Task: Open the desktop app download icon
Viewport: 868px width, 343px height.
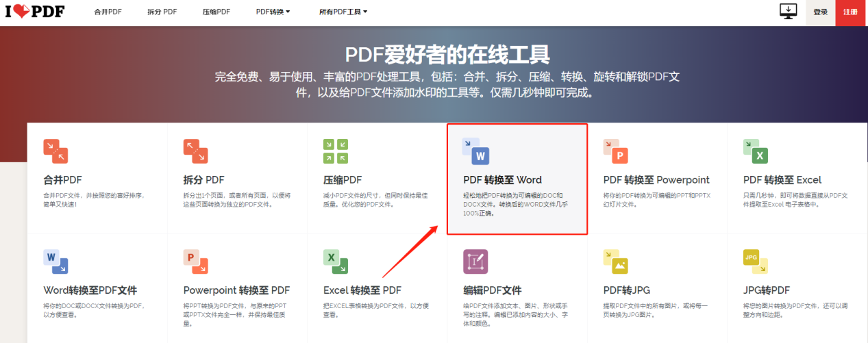Action: coord(789,12)
